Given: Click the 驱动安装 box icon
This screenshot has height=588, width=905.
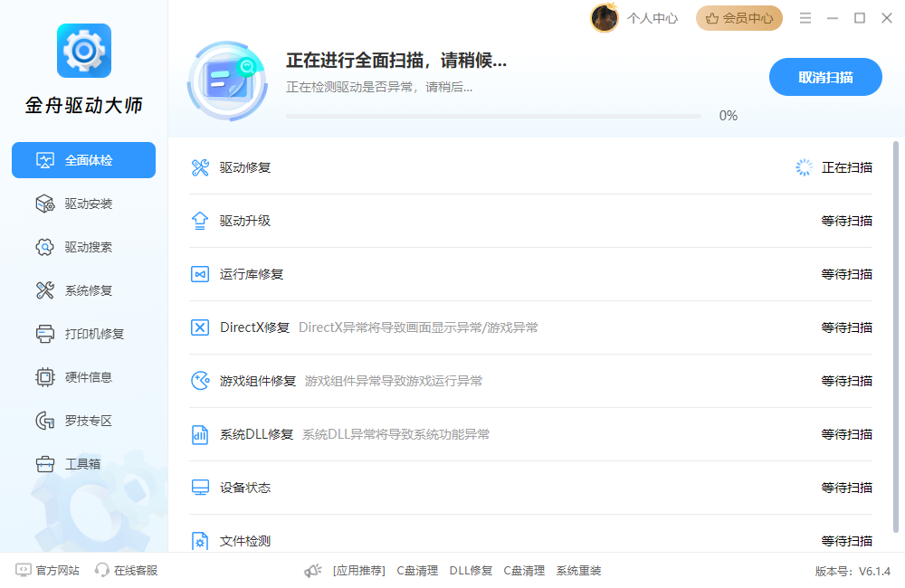Looking at the screenshot, I should (45, 204).
